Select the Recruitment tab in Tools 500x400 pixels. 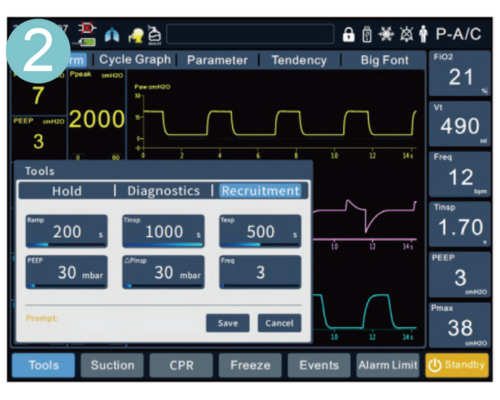pos(260,191)
